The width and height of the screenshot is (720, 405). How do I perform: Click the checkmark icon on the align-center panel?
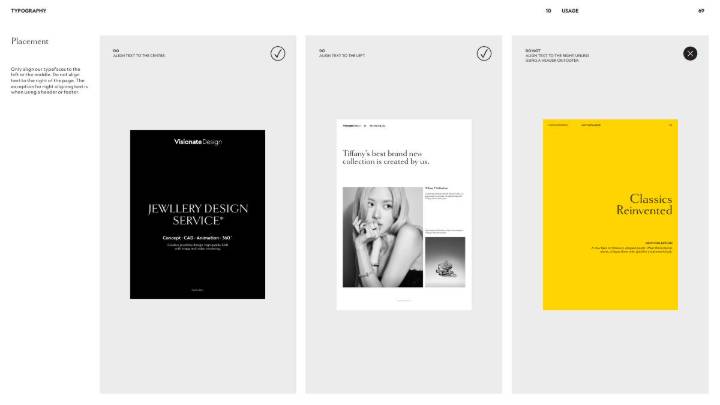pos(278,54)
